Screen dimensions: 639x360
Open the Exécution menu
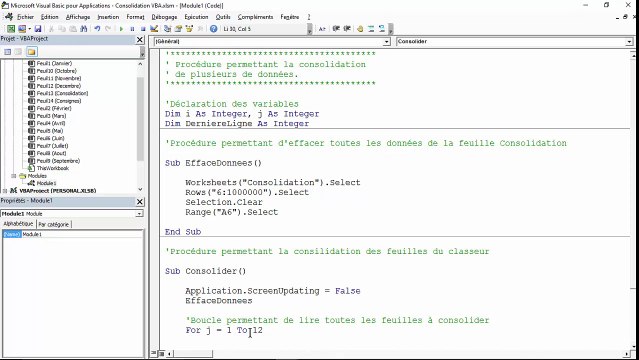tap(196, 17)
